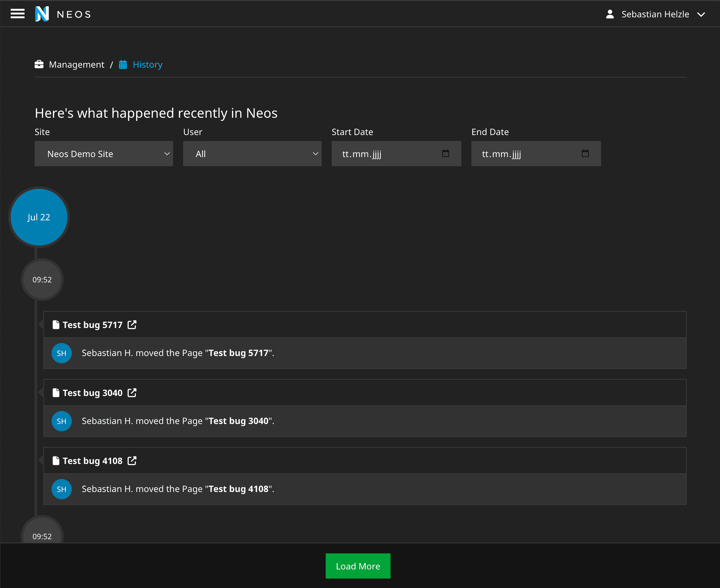Open the hamburger main menu
720x588 pixels.
pos(18,14)
